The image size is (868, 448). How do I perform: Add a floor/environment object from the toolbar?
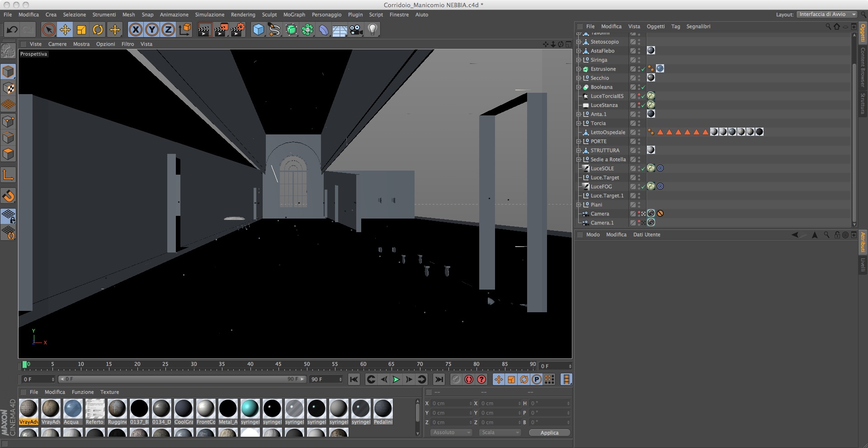pos(340,30)
